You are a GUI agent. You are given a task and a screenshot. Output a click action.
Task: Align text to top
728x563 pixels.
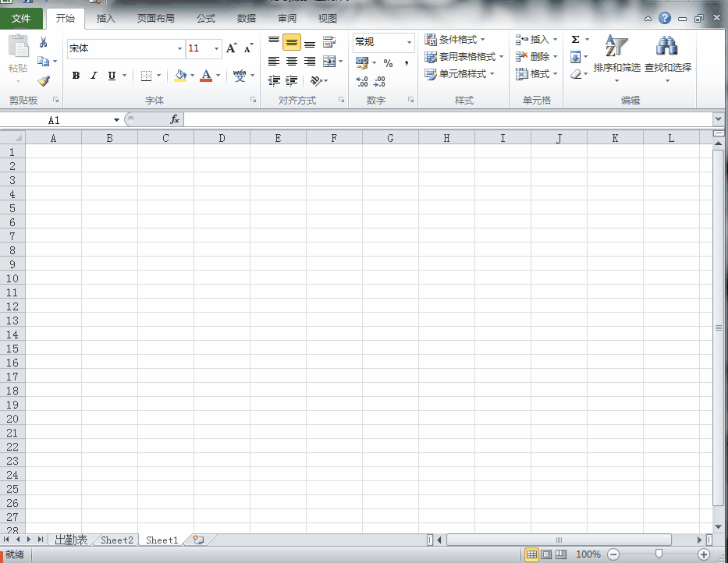(x=274, y=42)
